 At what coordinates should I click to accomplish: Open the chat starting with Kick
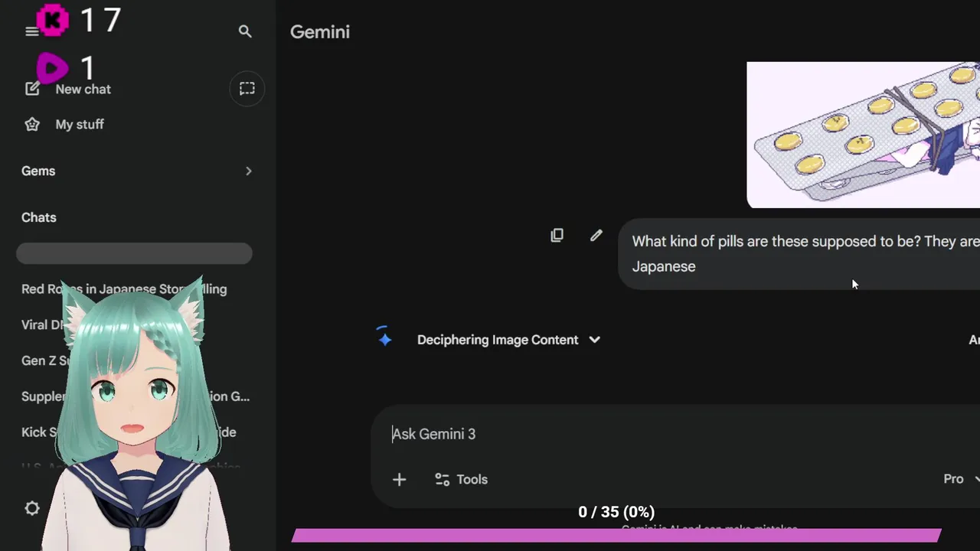129,432
